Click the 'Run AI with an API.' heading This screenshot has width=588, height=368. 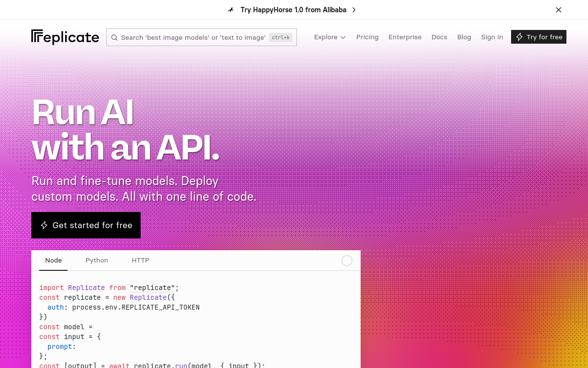[x=125, y=130]
